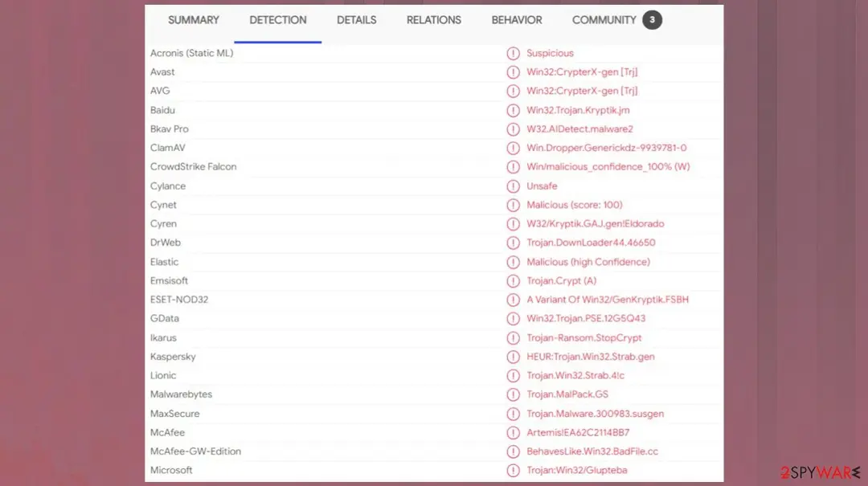Click the W32/Kryptik.GAJ.gen!Eldorado result
868x486 pixels.
click(x=595, y=223)
